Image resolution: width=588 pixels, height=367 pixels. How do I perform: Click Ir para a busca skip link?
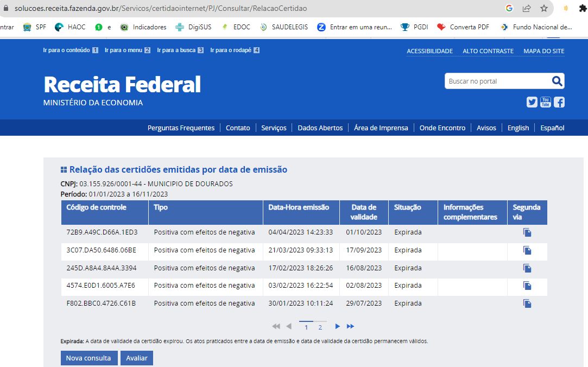[180, 50]
